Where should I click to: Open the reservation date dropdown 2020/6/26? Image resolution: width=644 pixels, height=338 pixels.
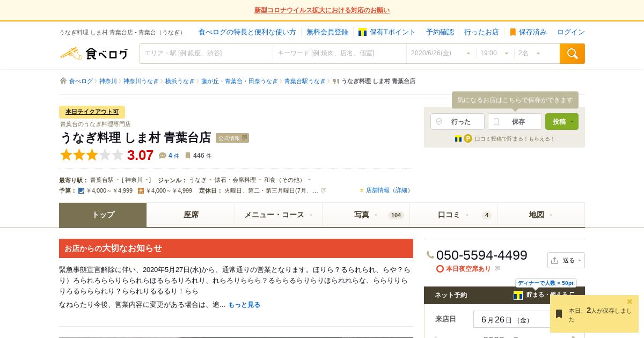click(x=441, y=54)
